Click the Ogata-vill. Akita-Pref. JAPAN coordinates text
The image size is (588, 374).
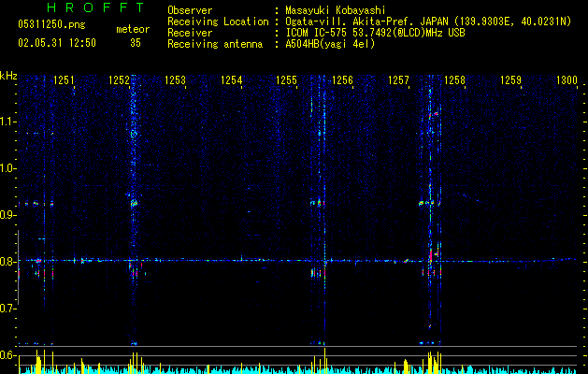point(428,22)
